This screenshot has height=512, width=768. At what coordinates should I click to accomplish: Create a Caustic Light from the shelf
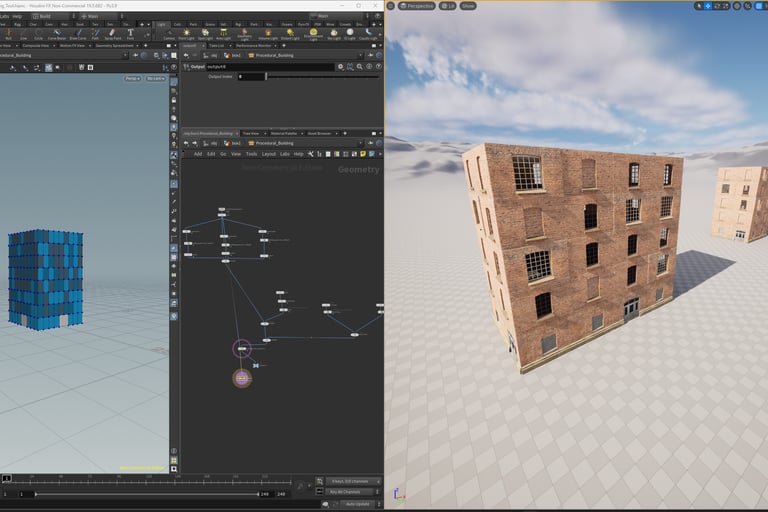pos(368,34)
